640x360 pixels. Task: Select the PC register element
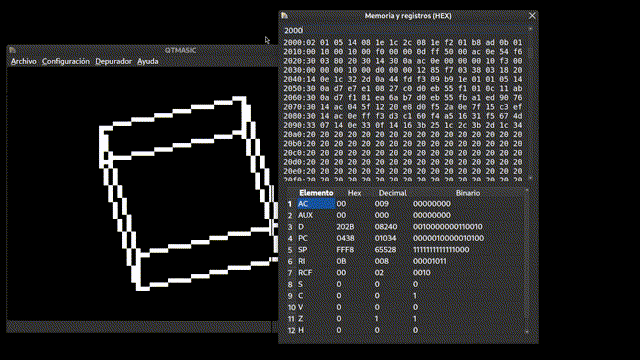pyautogui.click(x=316, y=238)
